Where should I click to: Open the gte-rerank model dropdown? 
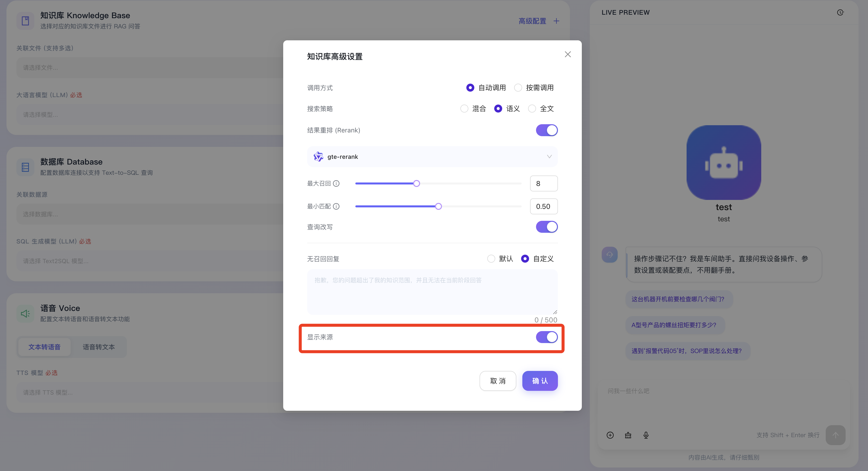click(432, 156)
